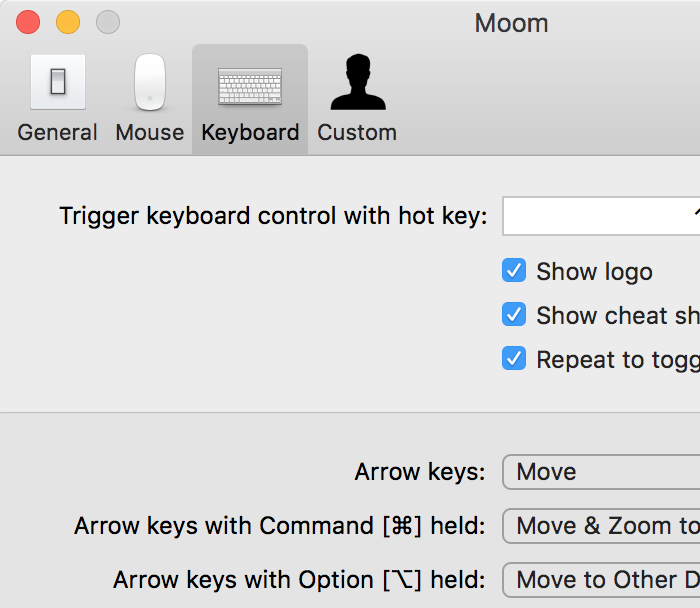Screen dimensions: 700x608
Task: Click the hot key recorder field
Action: coord(600,216)
